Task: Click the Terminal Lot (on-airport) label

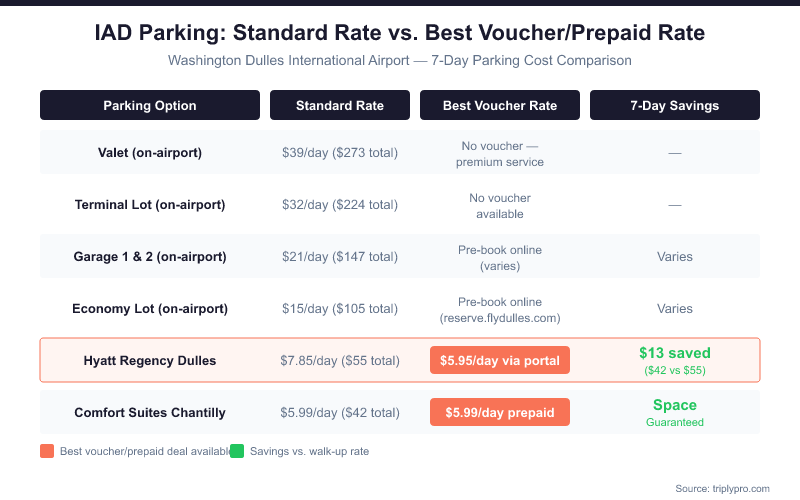Action: coord(150,205)
